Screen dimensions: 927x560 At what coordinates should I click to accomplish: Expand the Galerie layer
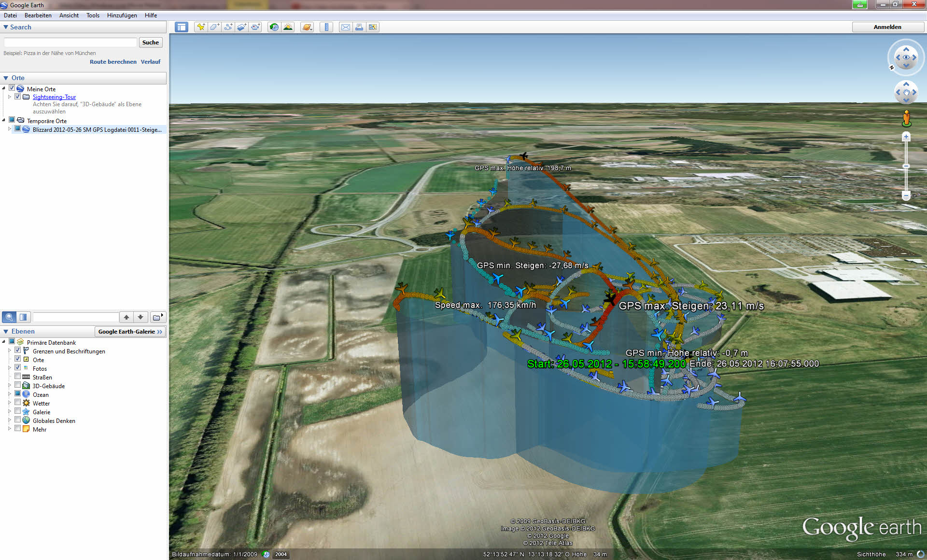[x=9, y=412]
